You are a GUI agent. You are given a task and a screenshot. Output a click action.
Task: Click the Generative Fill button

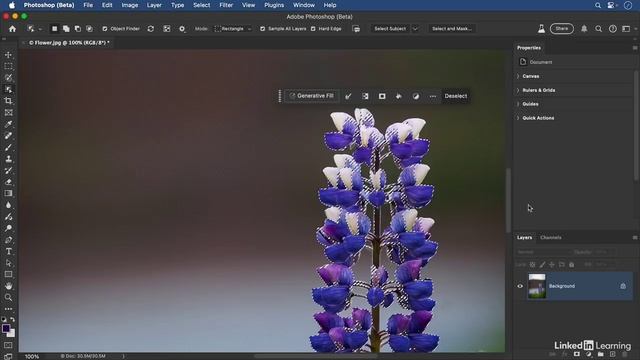tap(311, 96)
